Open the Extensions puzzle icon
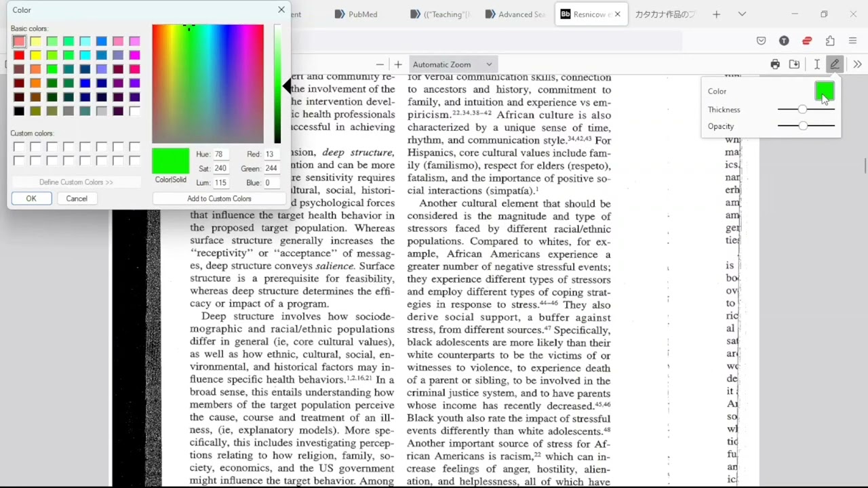This screenshot has height=488, width=868. pyautogui.click(x=830, y=41)
